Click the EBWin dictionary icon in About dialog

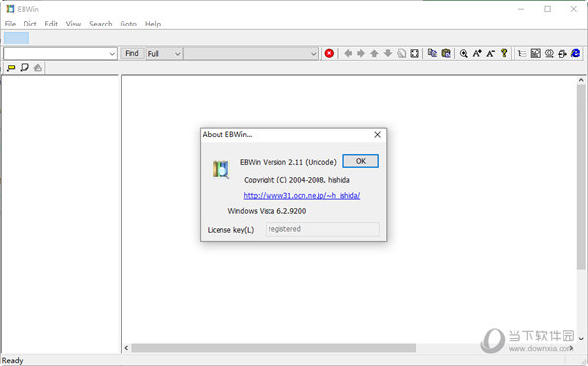[x=220, y=169]
